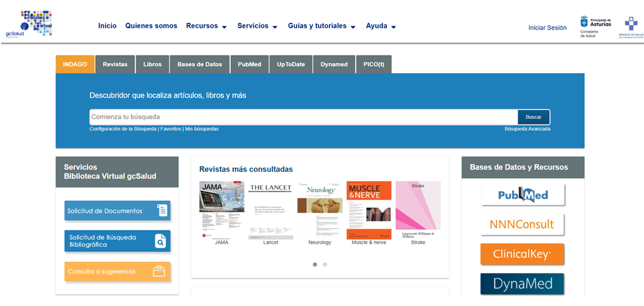Image resolution: width=644 pixels, height=306 pixels.
Task: Click the Muscle & nerve caption
Action: pyautogui.click(x=369, y=242)
